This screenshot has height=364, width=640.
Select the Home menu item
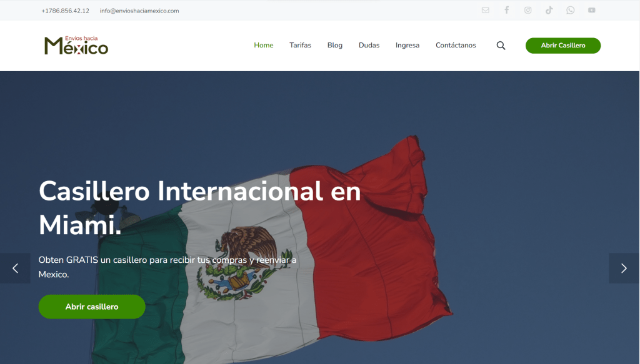coord(264,45)
